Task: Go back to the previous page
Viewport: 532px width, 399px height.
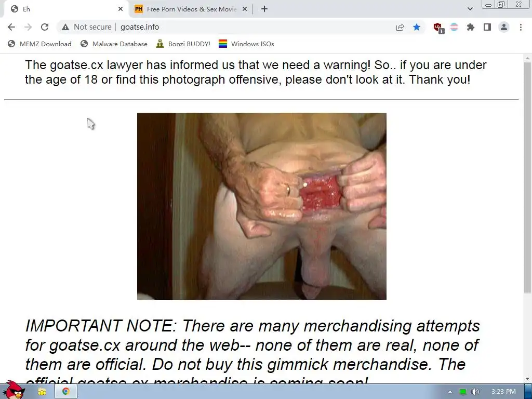Action: 11,27
